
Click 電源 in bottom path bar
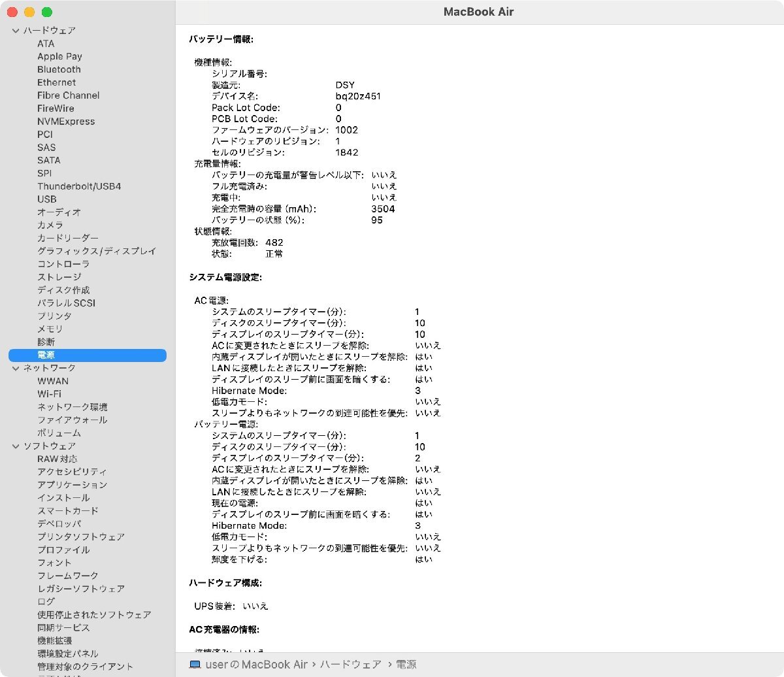(406, 665)
